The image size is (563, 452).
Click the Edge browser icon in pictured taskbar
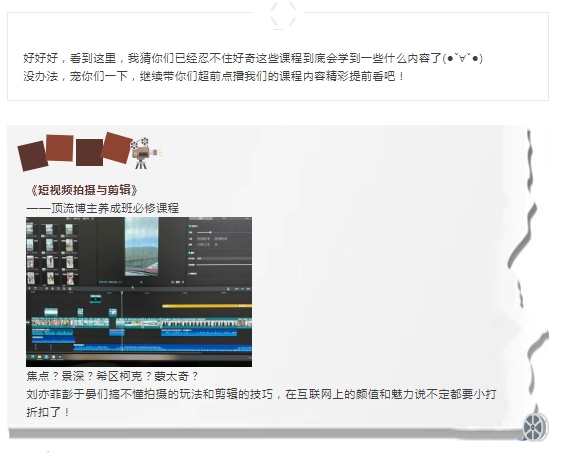(x=33, y=357)
